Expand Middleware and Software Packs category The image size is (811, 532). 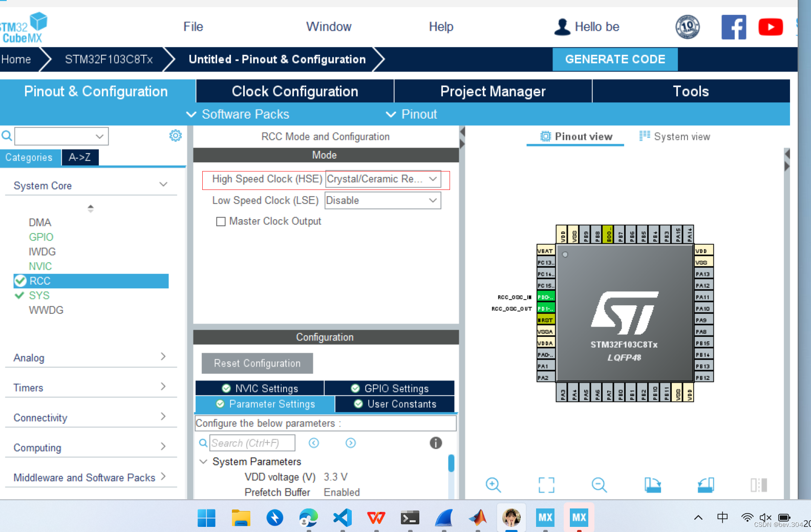pos(163,476)
